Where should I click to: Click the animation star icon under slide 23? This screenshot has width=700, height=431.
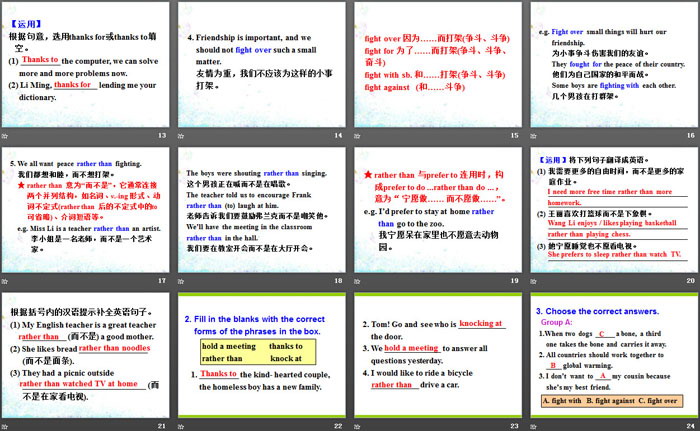[x=357, y=427]
